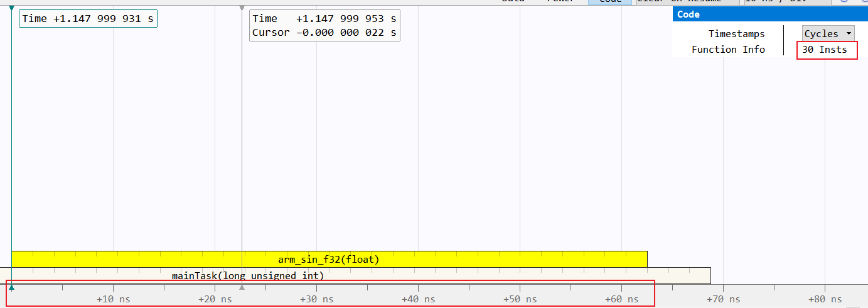Image resolution: width=868 pixels, height=308 pixels.
Task: Click the Cursor -0.000 000 022 s readout
Action: tap(324, 33)
